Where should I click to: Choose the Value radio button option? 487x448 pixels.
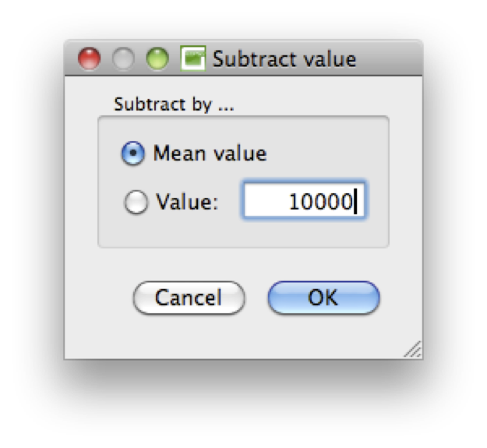pyautogui.click(x=136, y=202)
